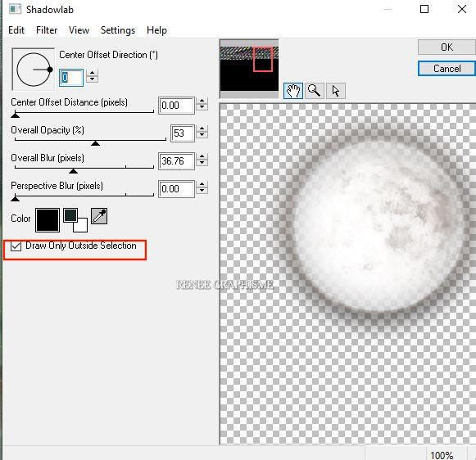Screen dimensions: 476x460
Task: Click the Overall Blur value field
Action: pyautogui.click(x=176, y=161)
